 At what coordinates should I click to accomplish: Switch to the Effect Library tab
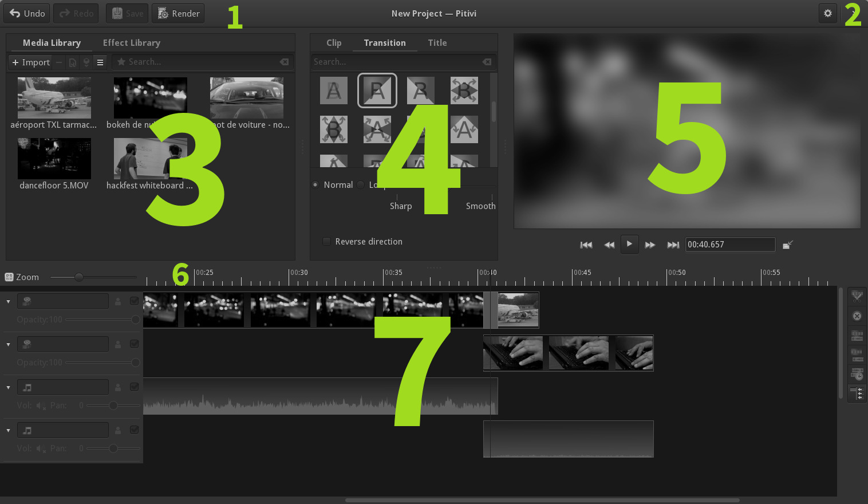pos(132,43)
